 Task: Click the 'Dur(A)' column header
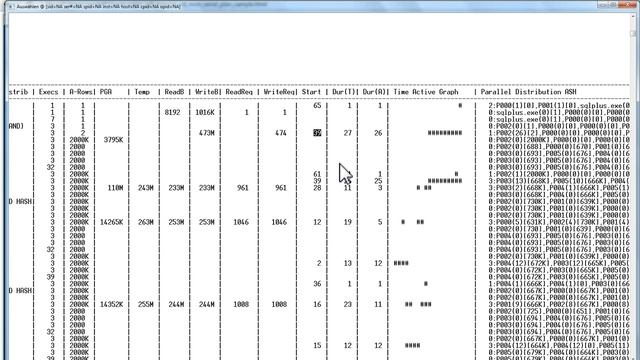374,92
